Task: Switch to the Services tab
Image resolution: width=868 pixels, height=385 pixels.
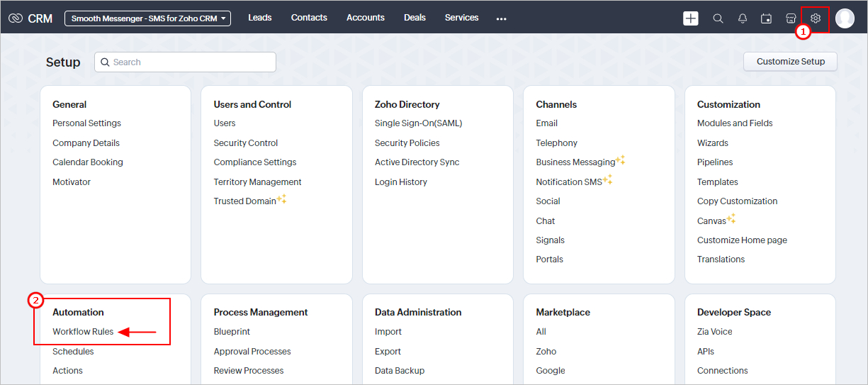Action: 462,18
